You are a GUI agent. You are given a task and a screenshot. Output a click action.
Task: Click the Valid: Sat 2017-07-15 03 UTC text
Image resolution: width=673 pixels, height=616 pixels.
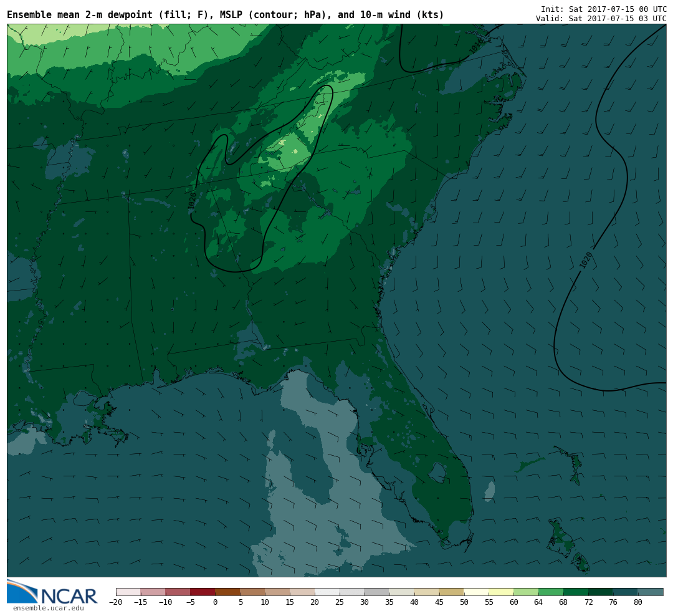click(601, 19)
